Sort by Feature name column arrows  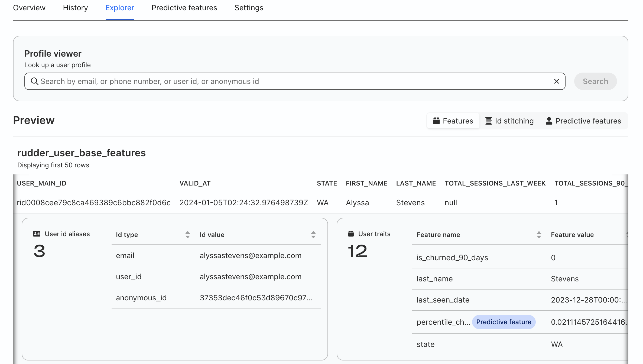[539, 235]
